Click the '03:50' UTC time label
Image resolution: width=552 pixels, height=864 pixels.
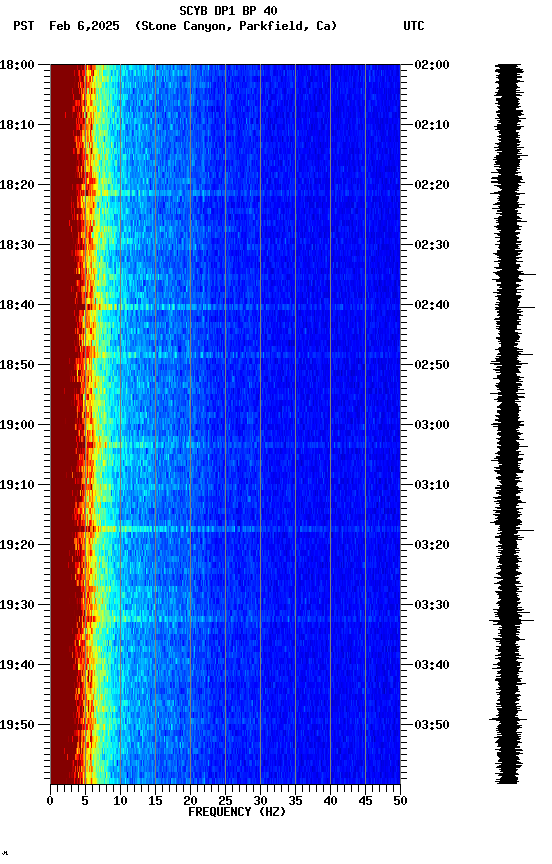[x=432, y=725]
